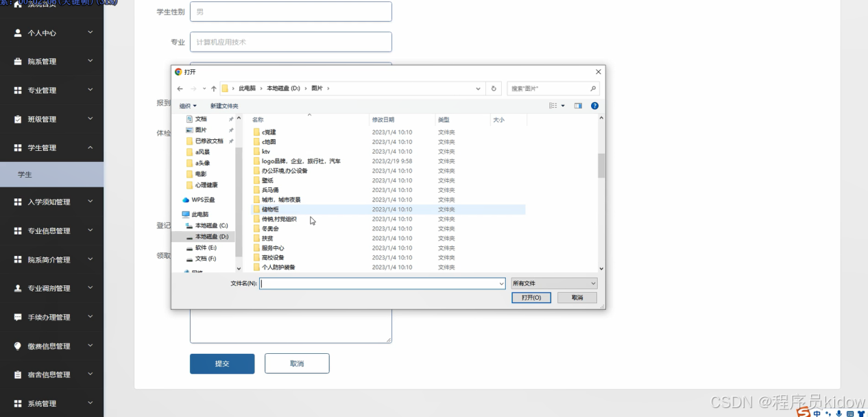Click 新建文件夹 in dialog toolbar
868x417 pixels.
point(224,106)
